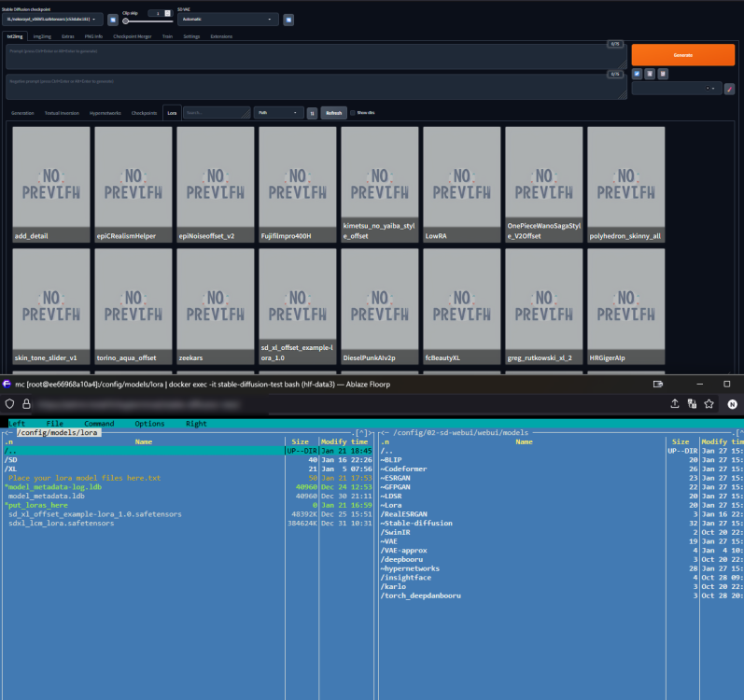744x700 pixels.
Task: Expand the Path sort dropdown
Action: (278, 113)
